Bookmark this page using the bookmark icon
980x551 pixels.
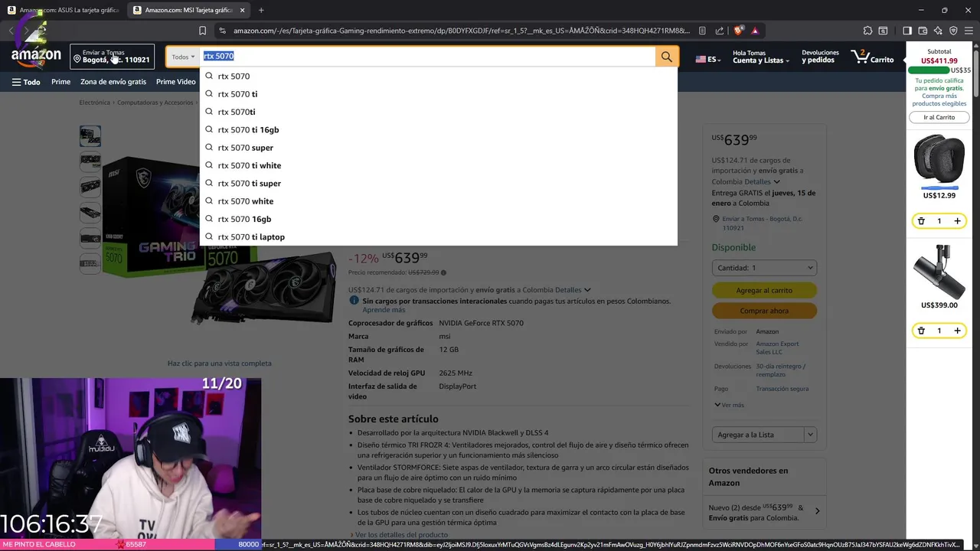tap(202, 31)
